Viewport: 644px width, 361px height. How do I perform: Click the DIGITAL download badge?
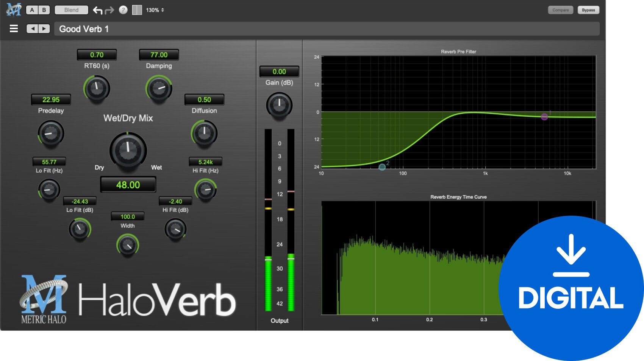[571, 288]
